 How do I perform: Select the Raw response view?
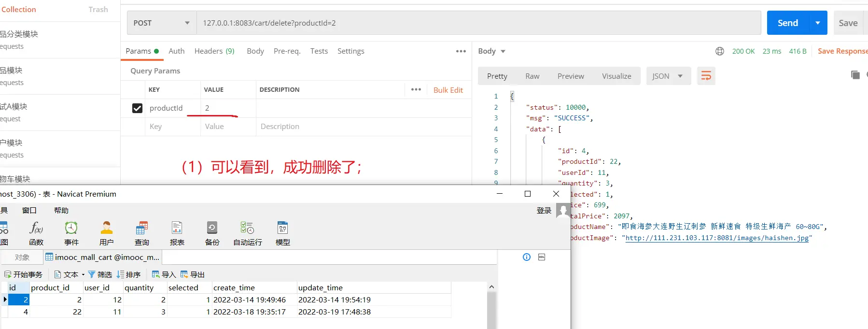point(532,76)
